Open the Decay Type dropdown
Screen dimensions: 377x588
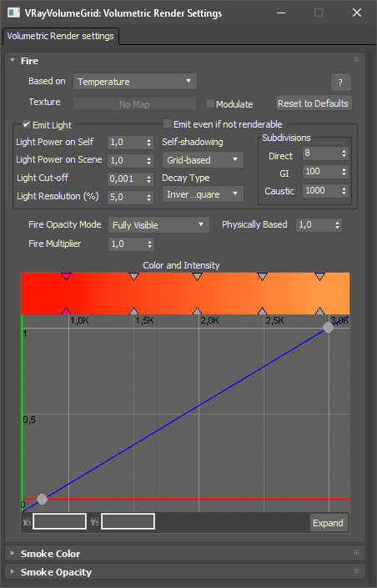pyautogui.click(x=203, y=194)
